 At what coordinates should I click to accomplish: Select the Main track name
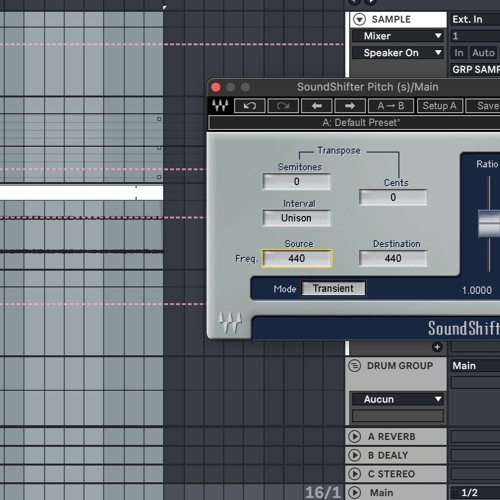pyautogui.click(x=381, y=492)
